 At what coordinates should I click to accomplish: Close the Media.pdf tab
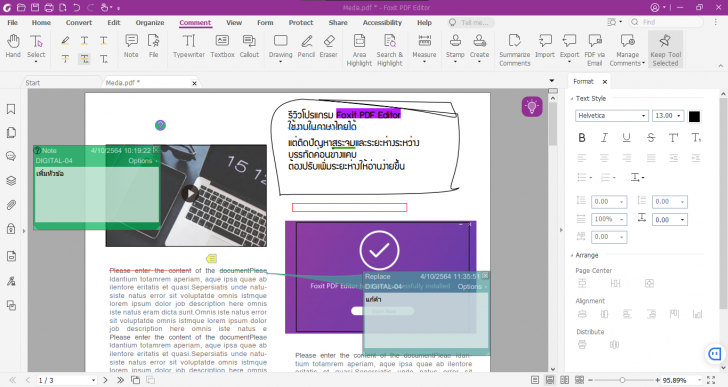point(195,83)
